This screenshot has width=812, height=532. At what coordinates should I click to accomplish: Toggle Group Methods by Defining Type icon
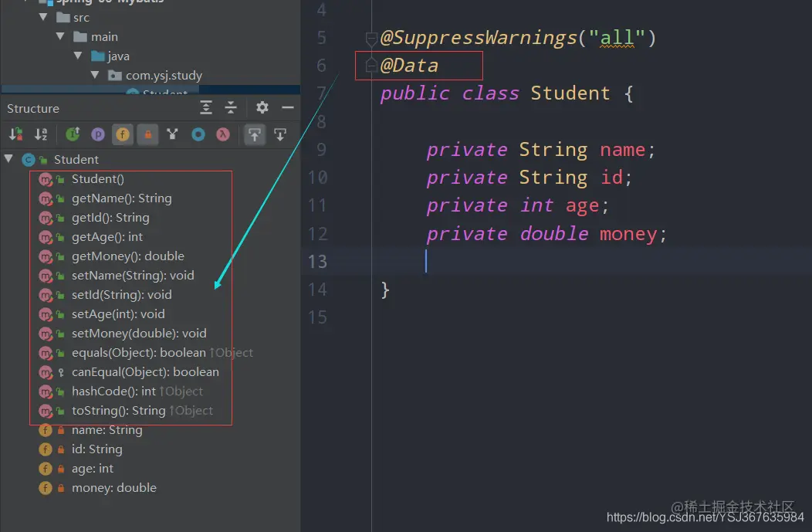click(172, 134)
